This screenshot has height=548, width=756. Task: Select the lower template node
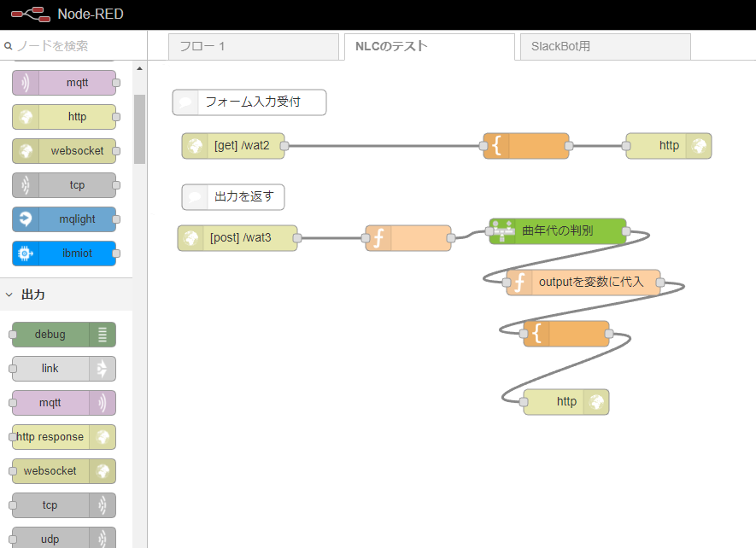tap(566, 334)
